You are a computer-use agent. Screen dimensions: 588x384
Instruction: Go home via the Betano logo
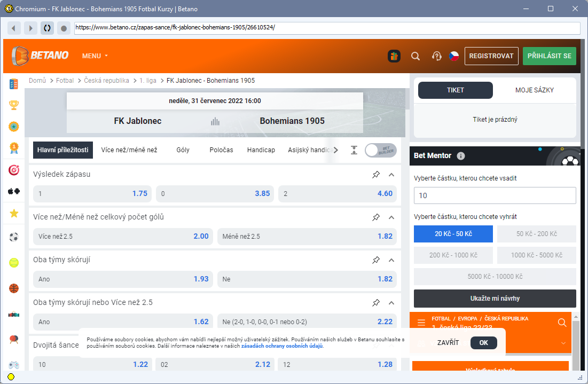(40, 56)
